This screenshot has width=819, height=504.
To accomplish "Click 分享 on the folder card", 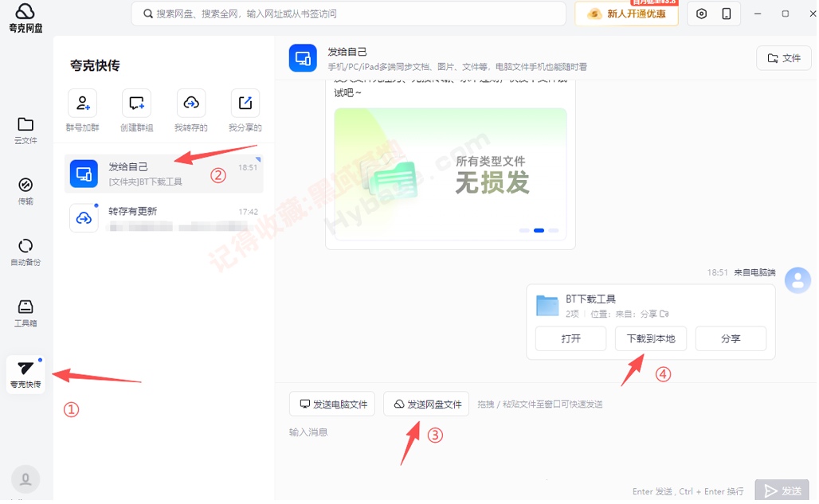I will click(731, 338).
